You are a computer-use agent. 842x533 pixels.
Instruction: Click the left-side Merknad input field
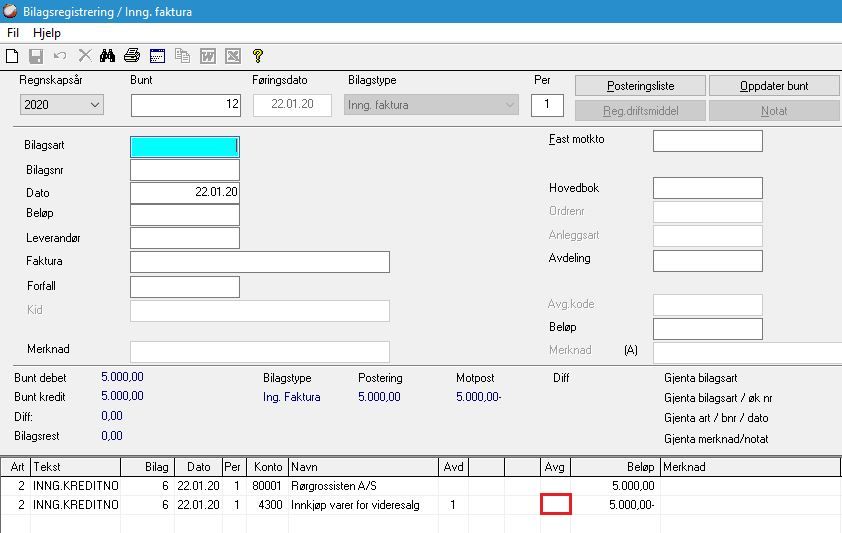(x=260, y=352)
